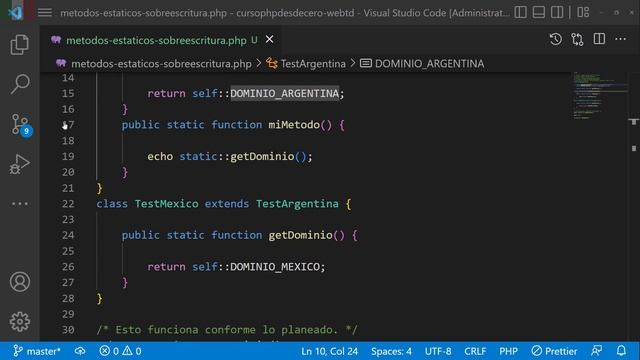Click DOMINIO_MEXICO on line 26
The height and width of the screenshot is (360, 640).
pyautogui.click(x=275, y=267)
